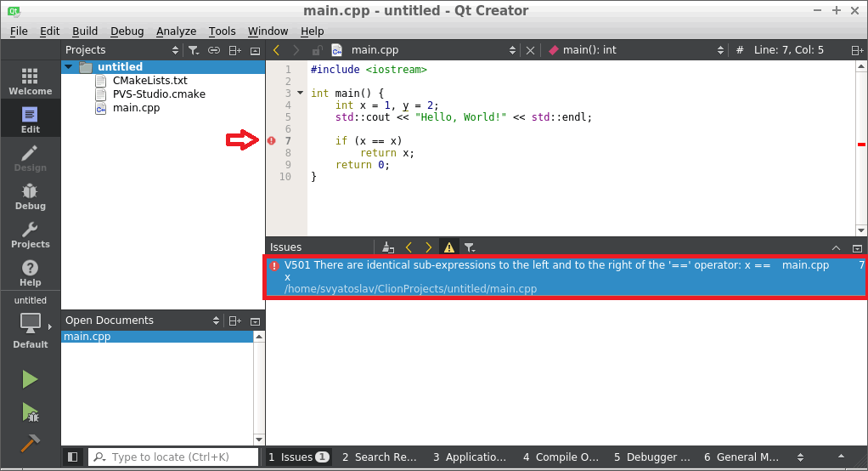Toggle the Show Warnings button

(449, 247)
